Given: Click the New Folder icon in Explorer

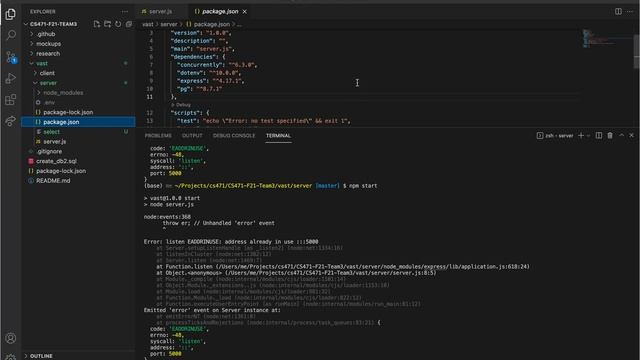Looking at the screenshot, I should (x=107, y=24).
